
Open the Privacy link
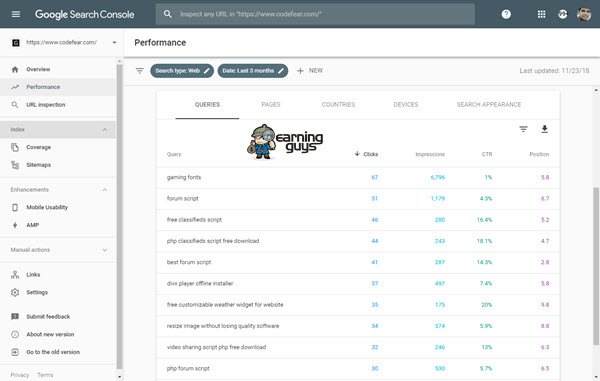(x=20, y=375)
